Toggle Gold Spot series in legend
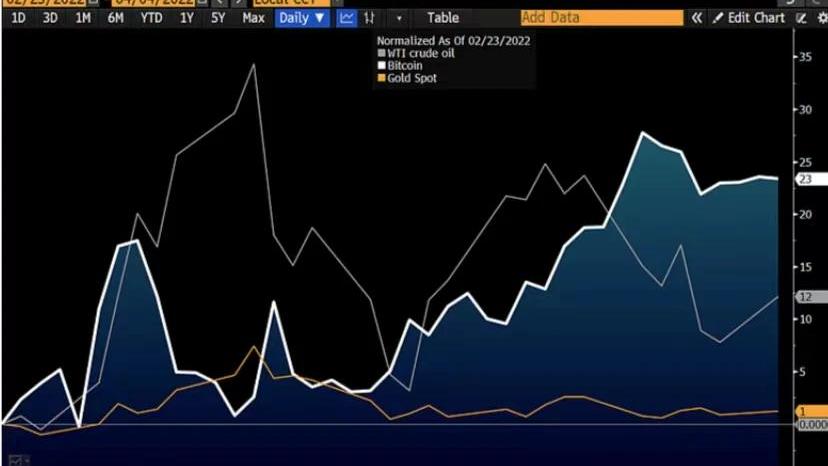 click(x=381, y=77)
